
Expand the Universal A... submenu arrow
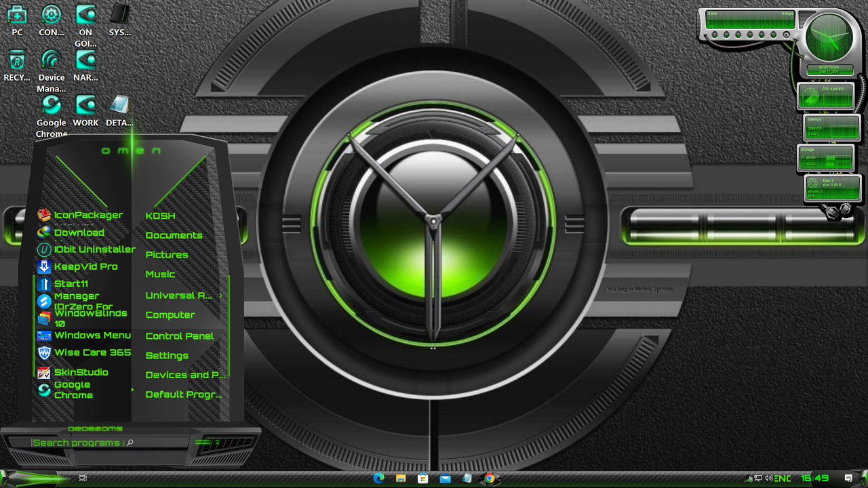[220, 296]
